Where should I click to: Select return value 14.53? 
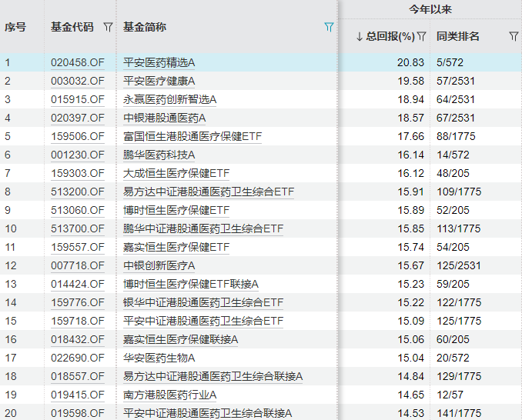411,413
